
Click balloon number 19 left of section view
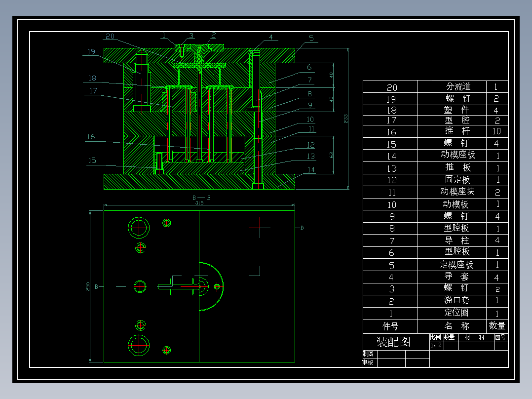tap(91, 52)
